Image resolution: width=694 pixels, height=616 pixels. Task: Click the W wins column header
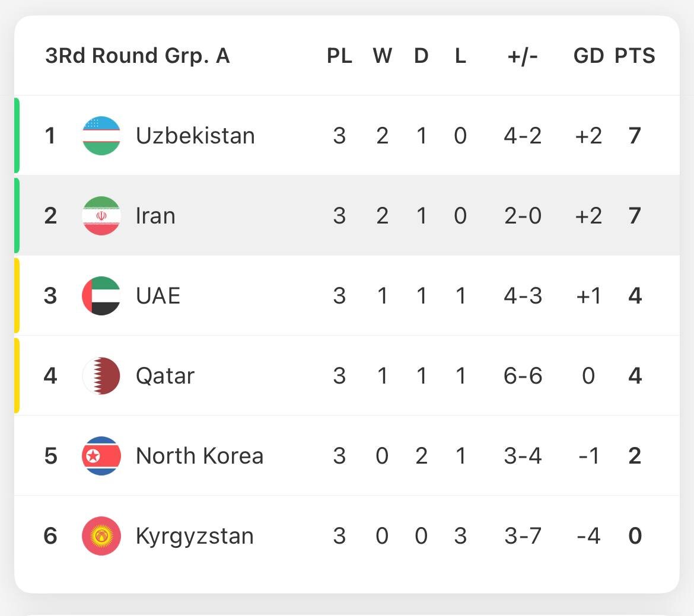pyautogui.click(x=382, y=56)
